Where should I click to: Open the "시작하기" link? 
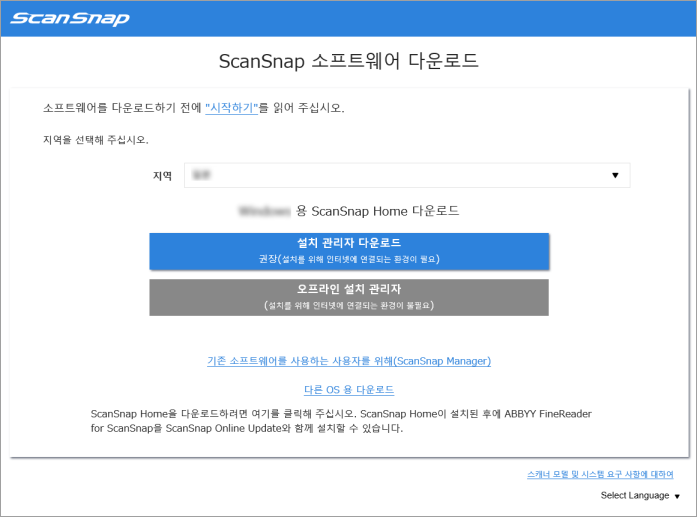tap(231, 108)
